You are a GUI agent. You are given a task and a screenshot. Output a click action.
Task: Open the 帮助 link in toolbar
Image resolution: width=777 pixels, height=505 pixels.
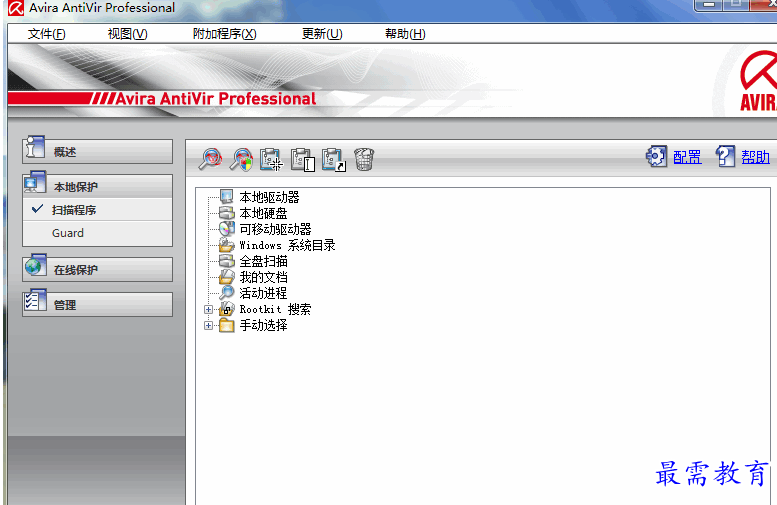[x=755, y=157]
